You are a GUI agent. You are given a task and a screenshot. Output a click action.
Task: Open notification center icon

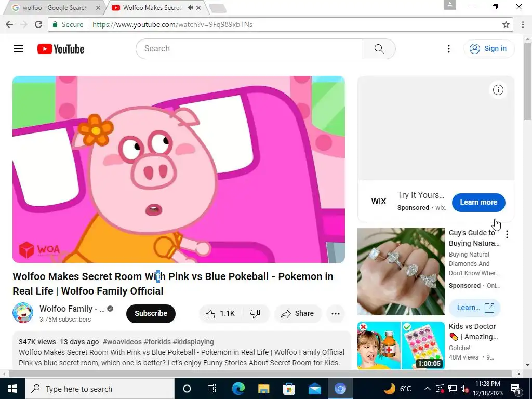pos(516,389)
